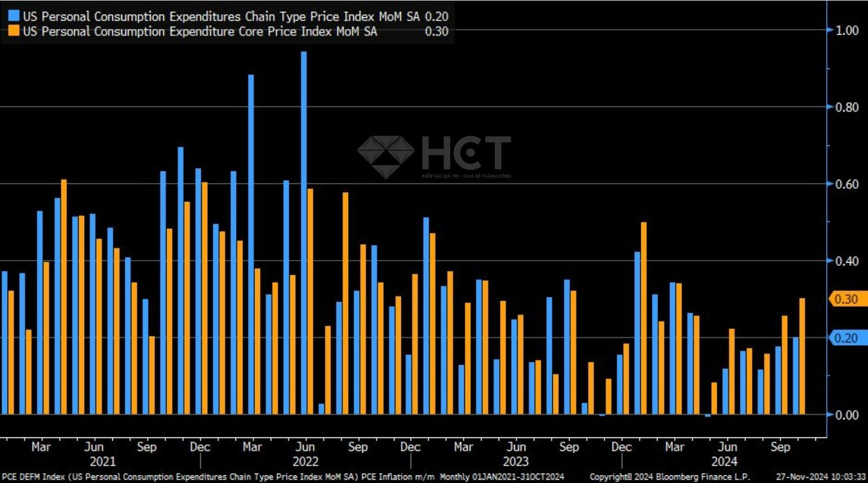Click the HCT watermark text

coord(465,153)
